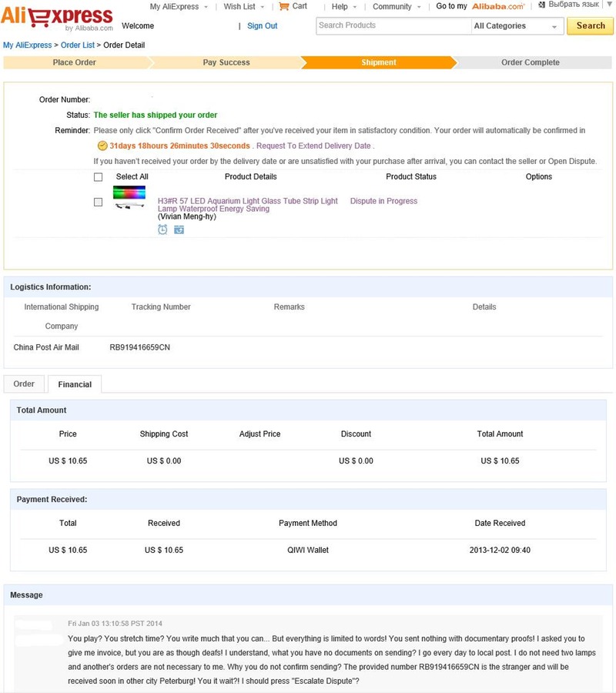Click the Pay Success progress step

tap(226, 62)
